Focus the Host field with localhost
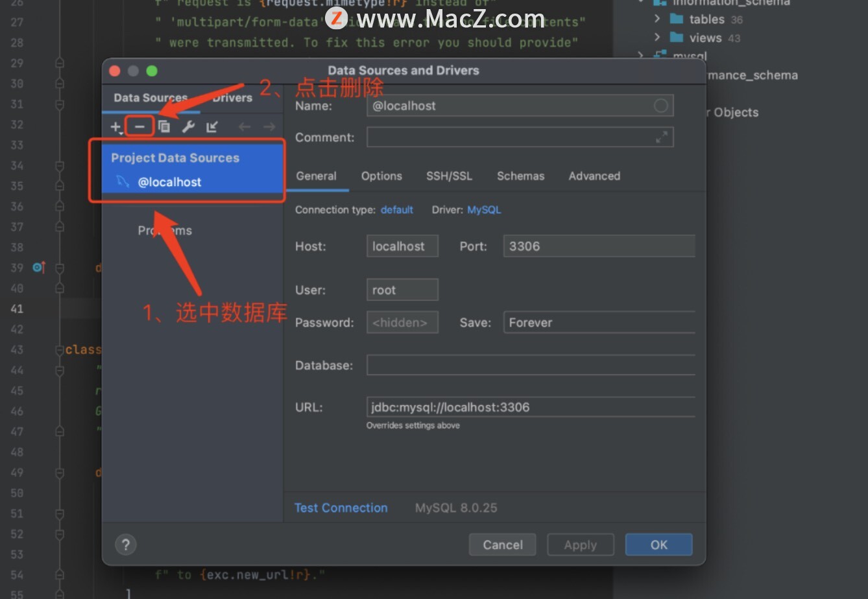The image size is (868, 599). (x=402, y=246)
